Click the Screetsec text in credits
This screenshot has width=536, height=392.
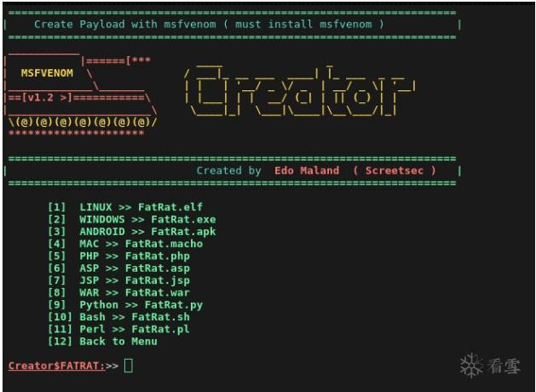click(x=395, y=170)
